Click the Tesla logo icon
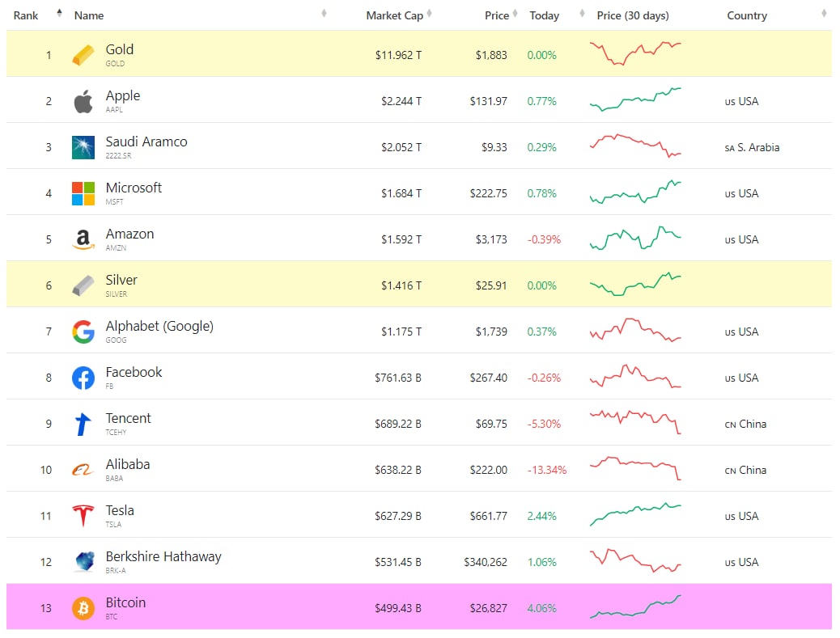 click(x=83, y=516)
